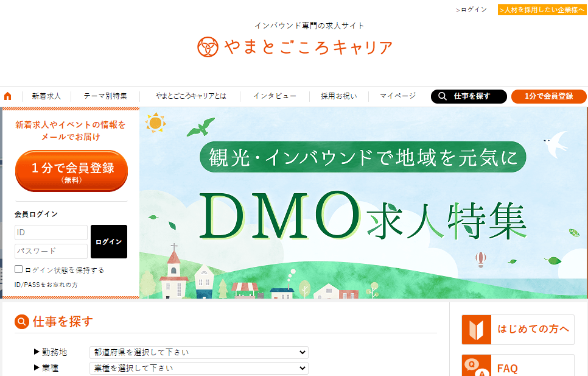Click インバウンド専門の求人サイト tagline

tap(309, 26)
